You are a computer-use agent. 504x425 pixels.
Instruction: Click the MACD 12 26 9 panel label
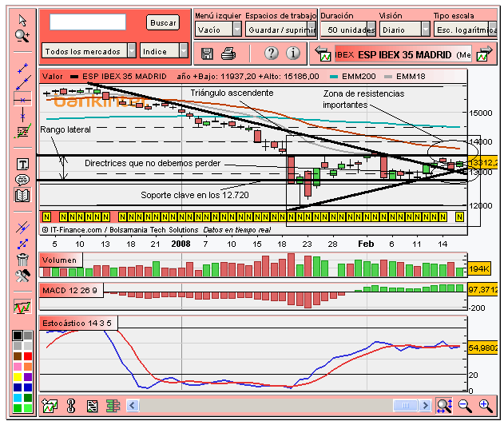(70, 291)
